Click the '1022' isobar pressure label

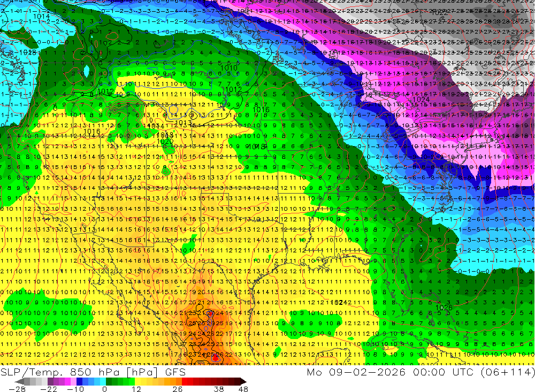(x=439, y=13)
